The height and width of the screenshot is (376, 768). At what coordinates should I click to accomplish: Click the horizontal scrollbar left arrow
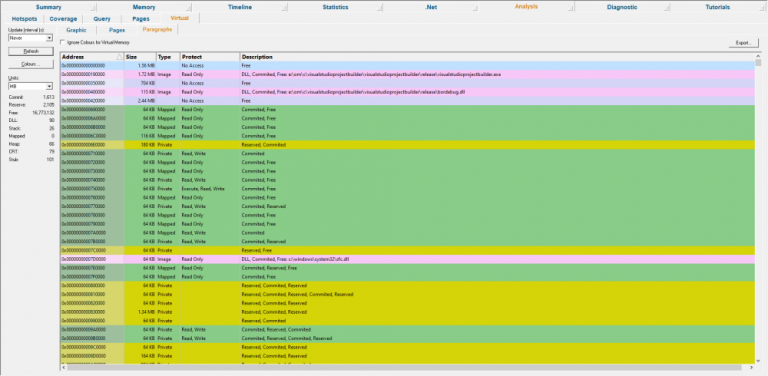click(63, 367)
